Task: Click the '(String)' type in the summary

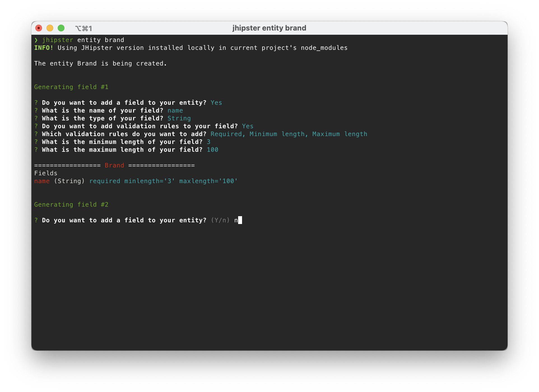Action: tap(69, 181)
